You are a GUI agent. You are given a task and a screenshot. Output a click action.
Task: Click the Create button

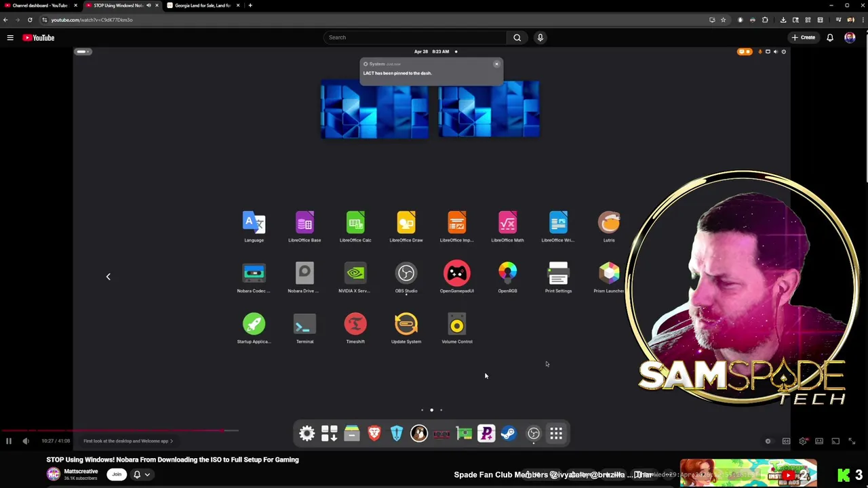[804, 38]
